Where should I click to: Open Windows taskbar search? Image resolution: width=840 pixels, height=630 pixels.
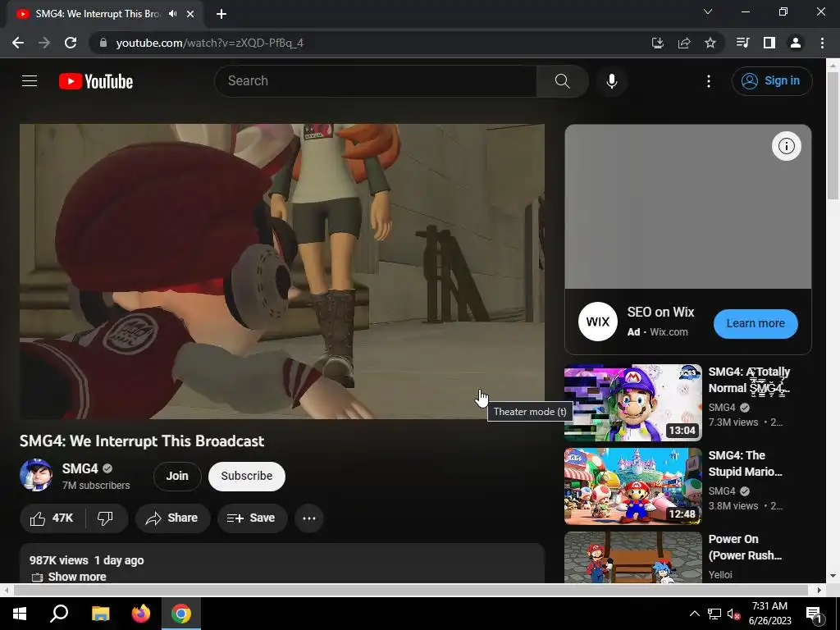coord(59,614)
